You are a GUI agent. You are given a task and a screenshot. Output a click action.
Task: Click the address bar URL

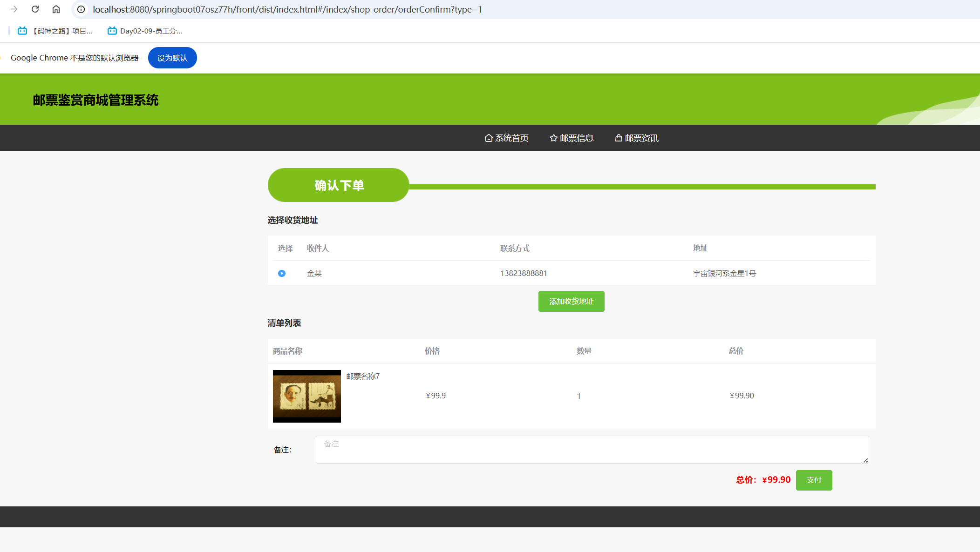click(287, 9)
